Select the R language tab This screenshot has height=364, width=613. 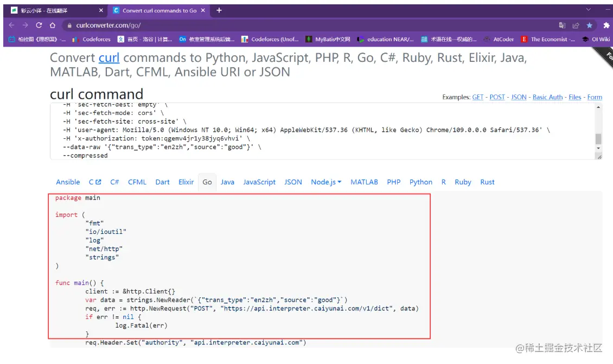pos(443,182)
